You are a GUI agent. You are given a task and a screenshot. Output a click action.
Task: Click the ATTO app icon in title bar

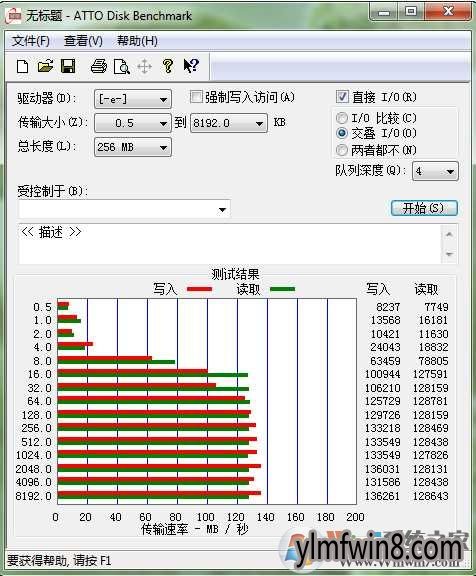[14, 15]
